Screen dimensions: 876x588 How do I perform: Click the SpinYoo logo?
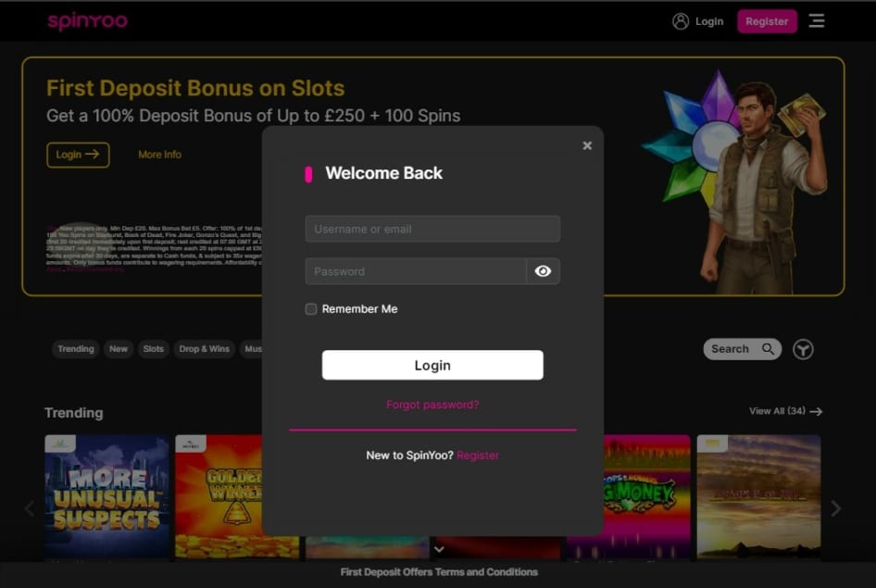(x=87, y=20)
